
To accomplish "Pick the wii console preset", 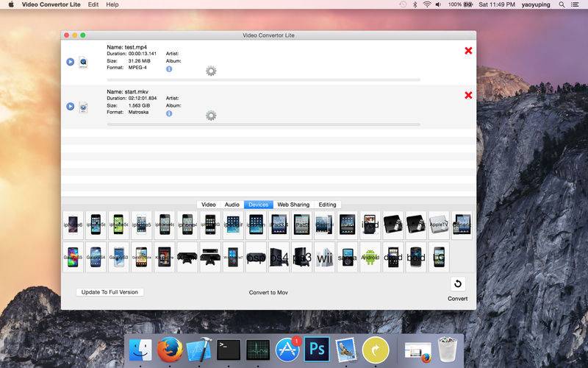I will pos(325,257).
